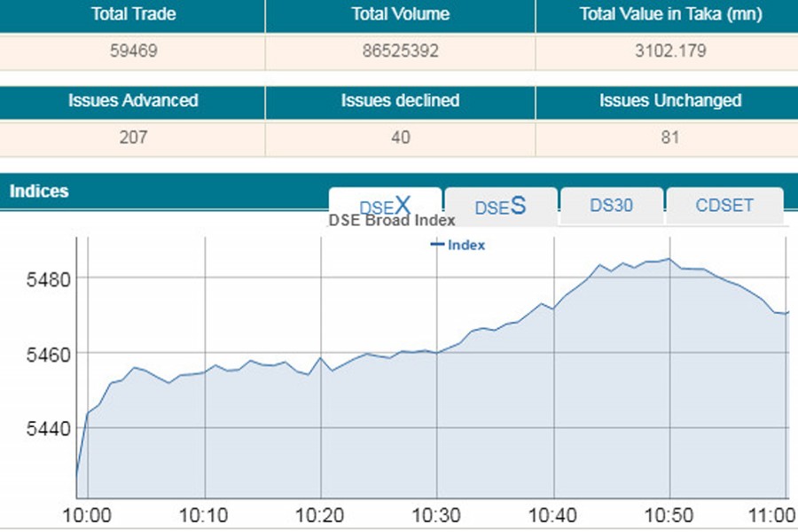Image resolution: width=798 pixels, height=532 pixels.
Task: Click the Total Trade header cell
Action: click(x=132, y=15)
